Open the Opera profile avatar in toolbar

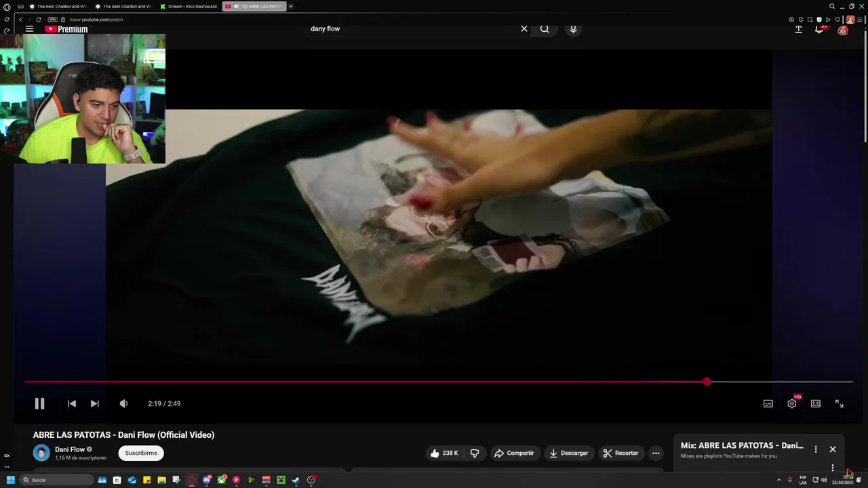click(850, 20)
